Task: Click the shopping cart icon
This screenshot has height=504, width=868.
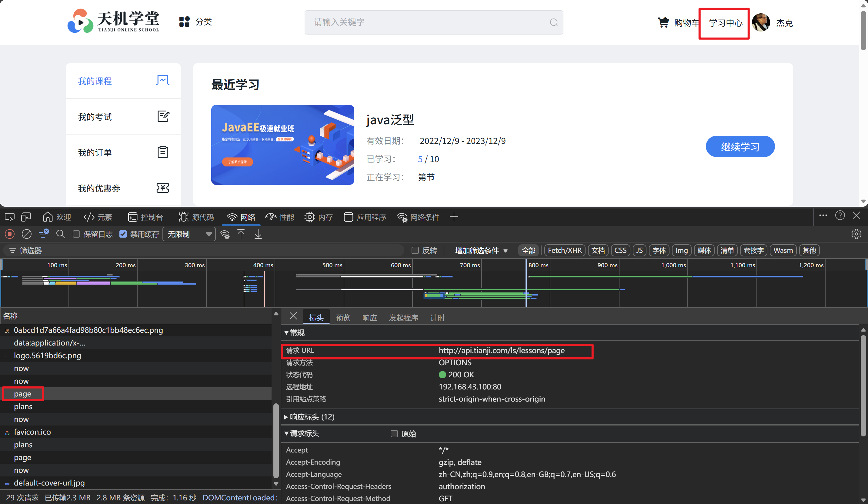Action: [x=663, y=22]
